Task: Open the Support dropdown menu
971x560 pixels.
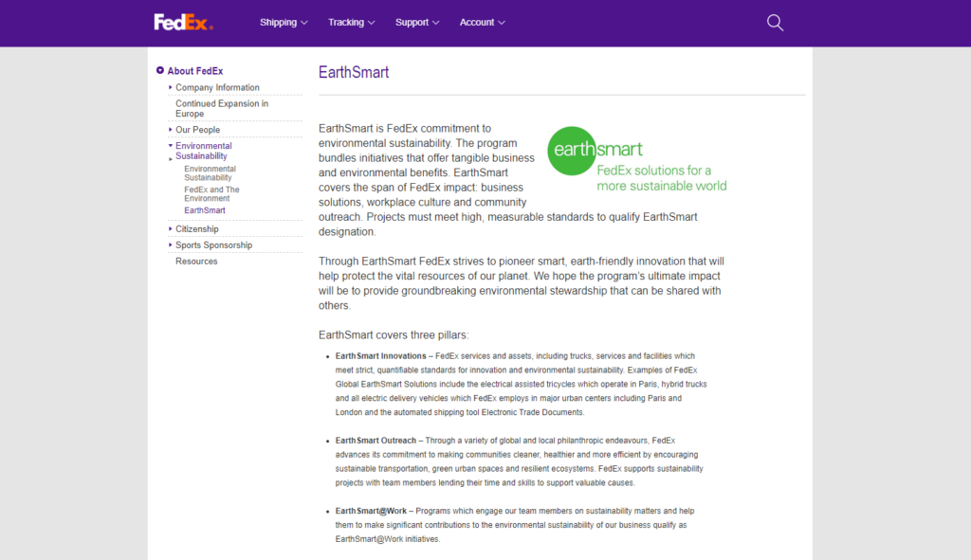Action: pos(417,23)
